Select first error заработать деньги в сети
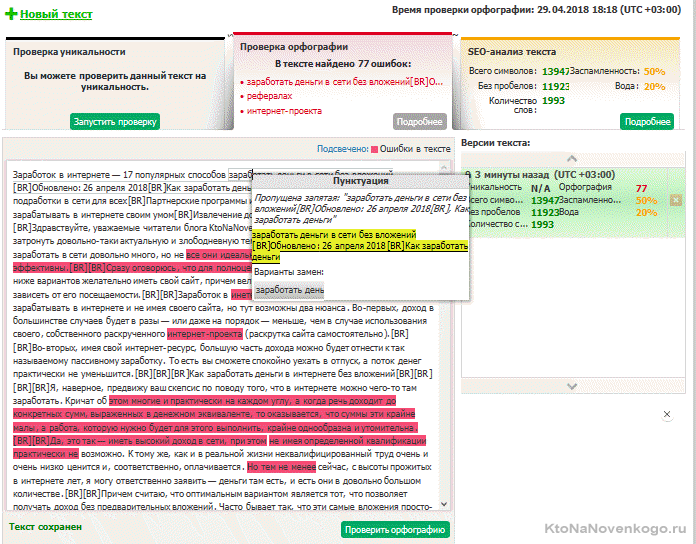696x544 pixels. (345, 82)
